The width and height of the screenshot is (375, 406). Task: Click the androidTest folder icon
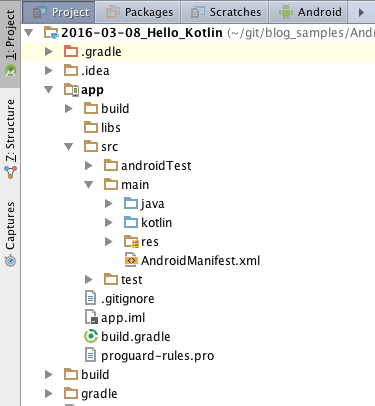(111, 166)
